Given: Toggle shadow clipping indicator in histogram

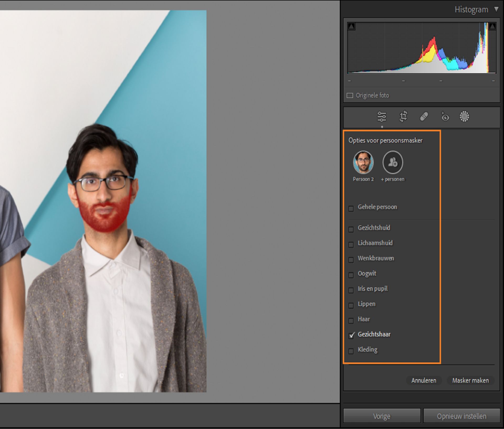Looking at the screenshot, I should coord(351,26).
